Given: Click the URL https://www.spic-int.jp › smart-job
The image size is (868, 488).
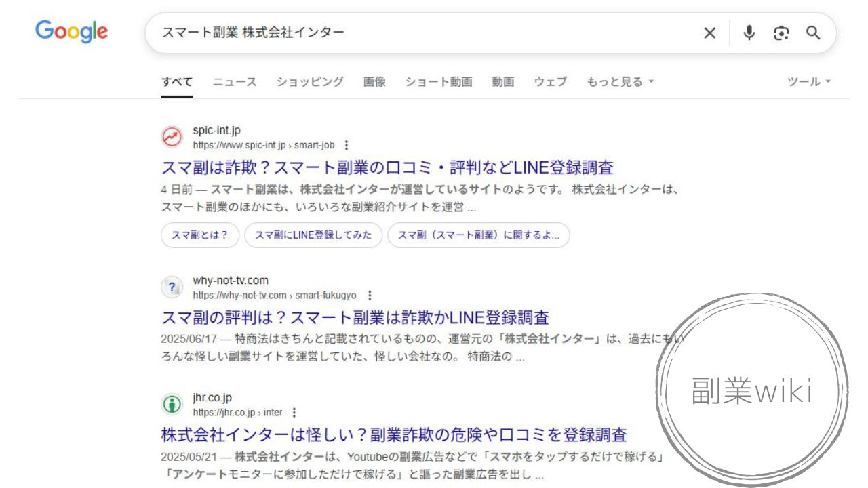Looking at the screenshot, I should coord(264,145).
